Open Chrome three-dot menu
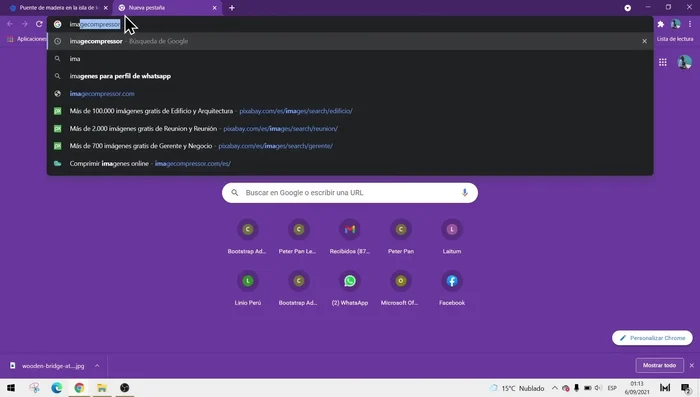Viewport: 700px width, 397px height. 690,24
